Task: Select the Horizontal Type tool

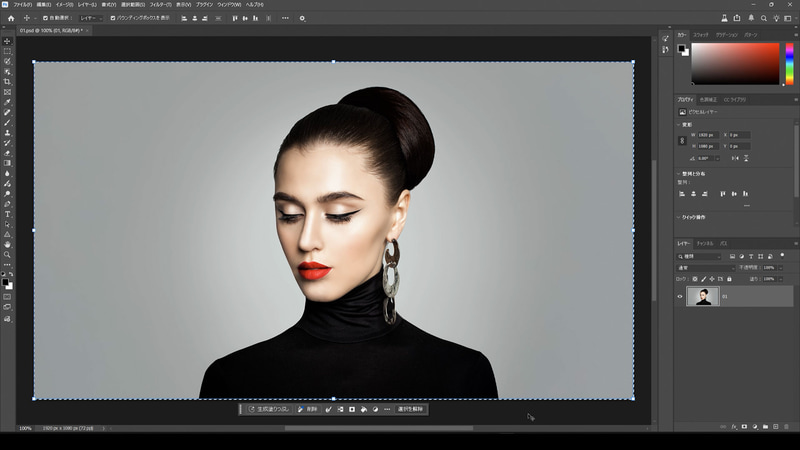Action: pos(7,214)
